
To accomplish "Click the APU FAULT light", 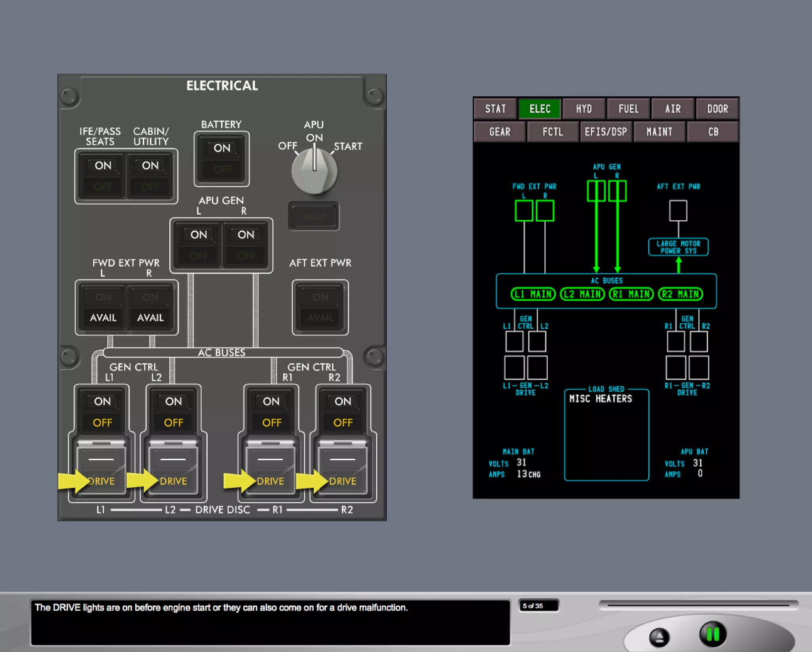I will 314,216.
